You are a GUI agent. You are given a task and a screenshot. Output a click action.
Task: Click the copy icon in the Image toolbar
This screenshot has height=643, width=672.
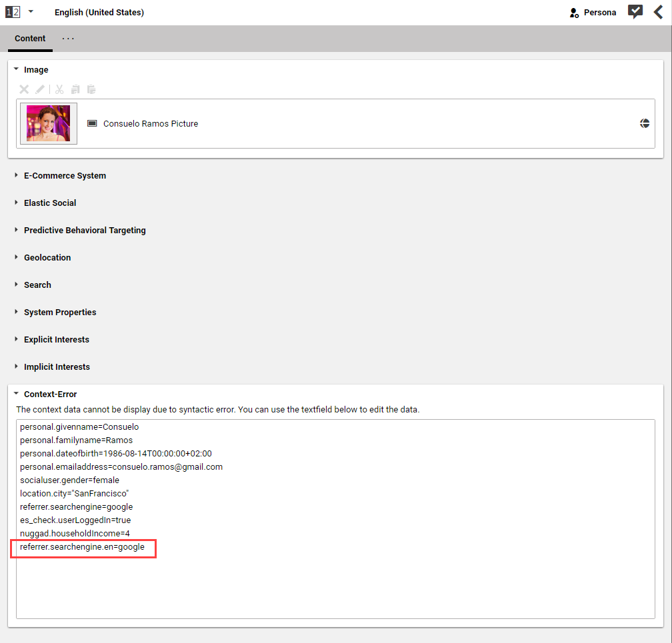tap(75, 89)
